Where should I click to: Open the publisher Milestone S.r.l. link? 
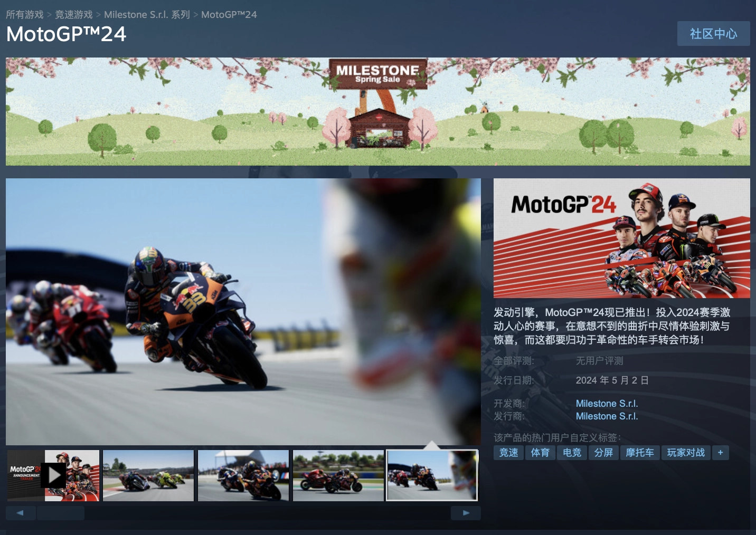pos(607,416)
